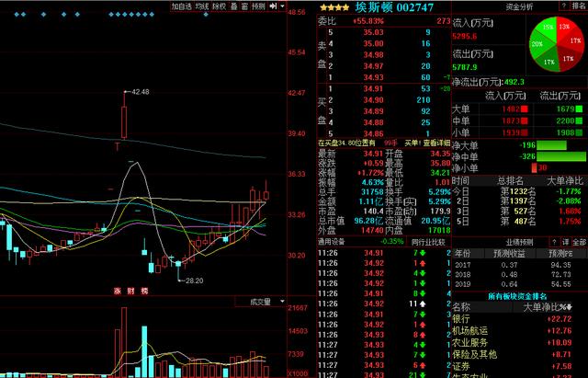The height and width of the screenshot is (378, 588).
Task: Click the stock name 埃斯顿 002747
Action: [x=394, y=7]
